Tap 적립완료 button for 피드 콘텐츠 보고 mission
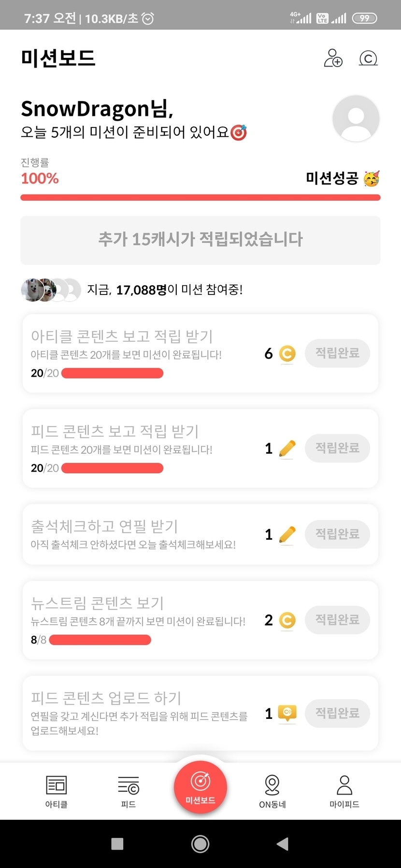This screenshot has height=868, width=401. click(337, 448)
